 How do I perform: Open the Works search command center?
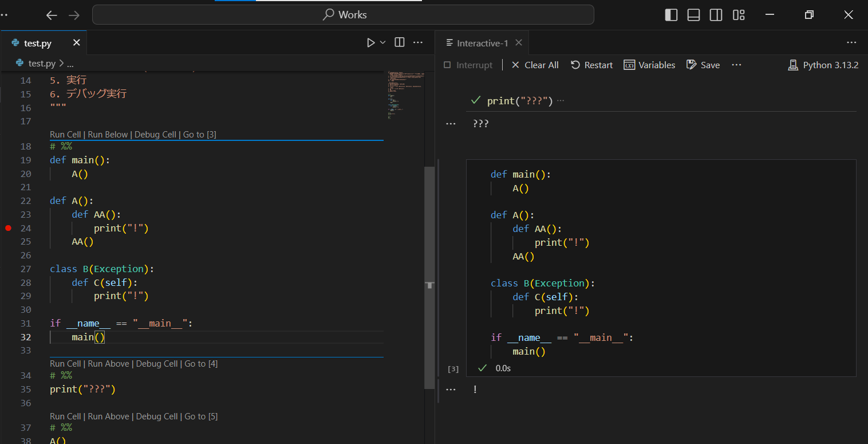point(343,15)
